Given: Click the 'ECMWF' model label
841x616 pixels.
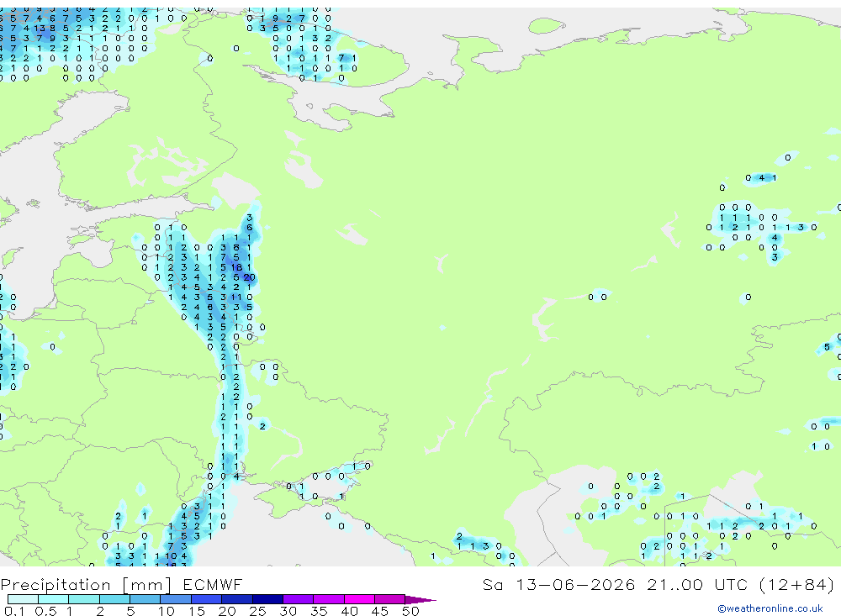Looking at the screenshot, I should pyautogui.click(x=213, y=584).
